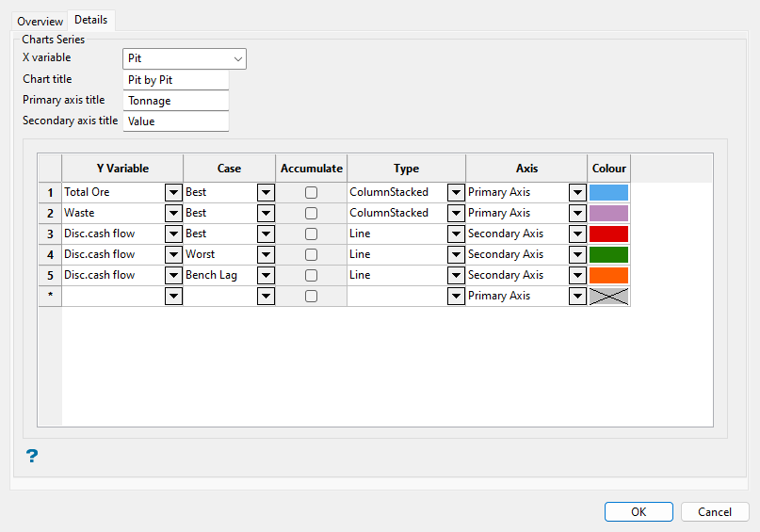Open Case dropdown in Worst row

pyautogui.click(x=266, y=254)
